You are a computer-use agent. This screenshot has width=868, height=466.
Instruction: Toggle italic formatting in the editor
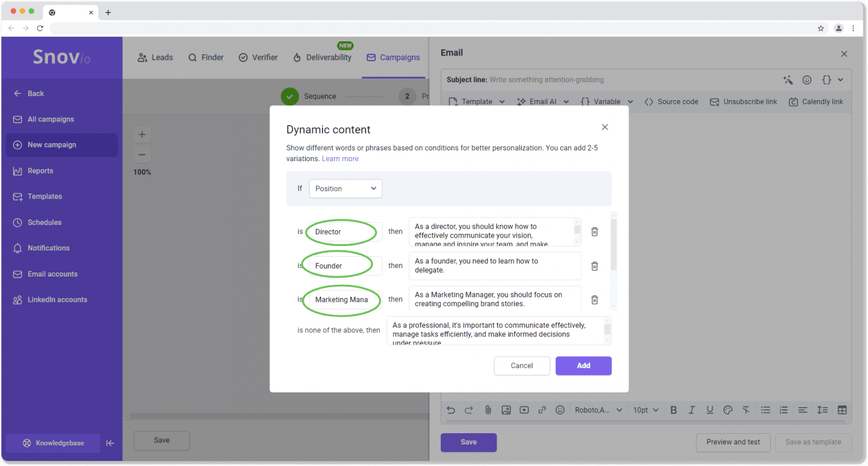691,410
